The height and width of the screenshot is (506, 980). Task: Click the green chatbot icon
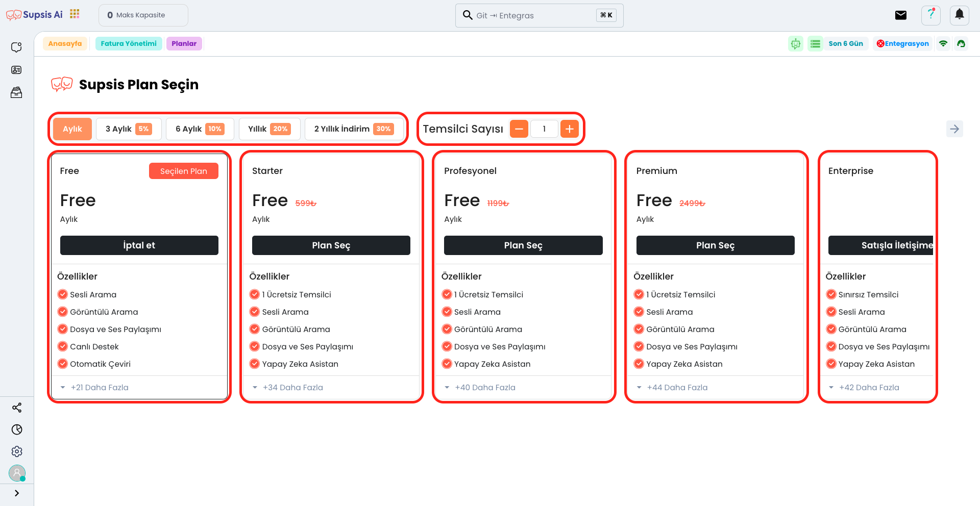[796, 44]
